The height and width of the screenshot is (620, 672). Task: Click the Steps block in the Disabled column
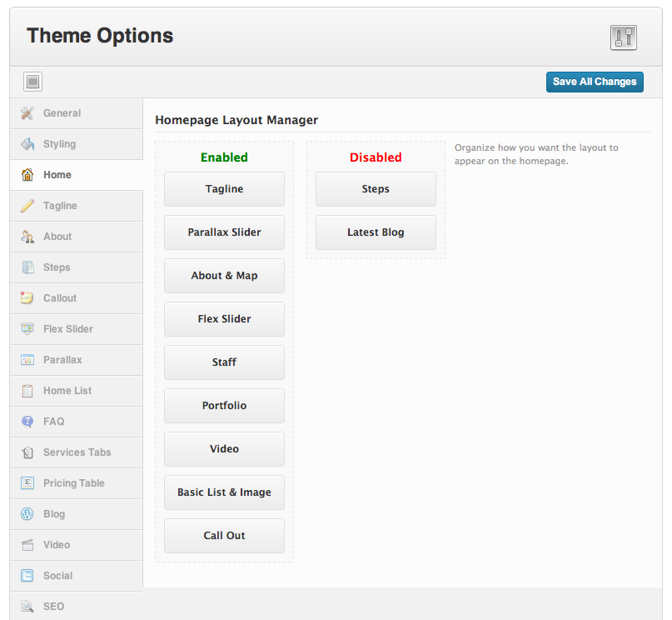376,189
